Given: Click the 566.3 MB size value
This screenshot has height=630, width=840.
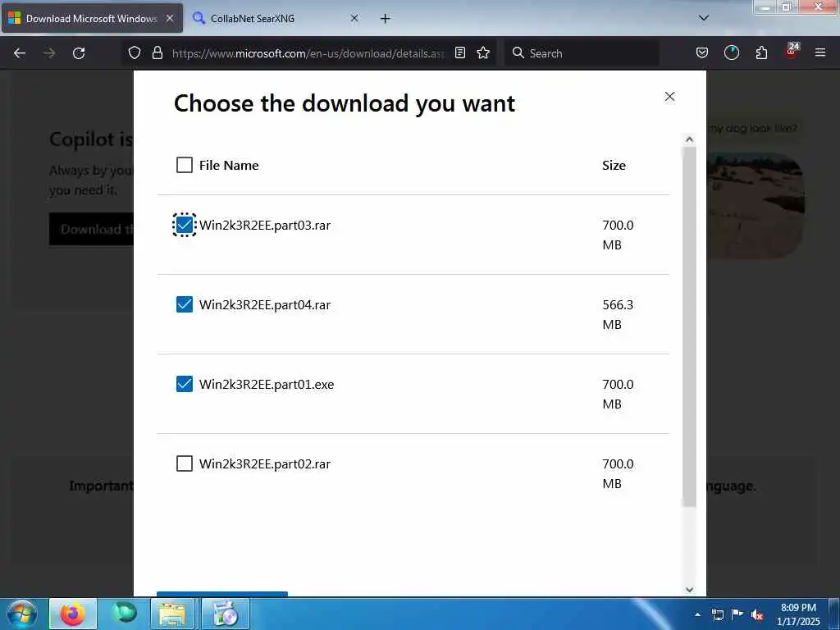Looking at the screenshot, I should (618, 314).
